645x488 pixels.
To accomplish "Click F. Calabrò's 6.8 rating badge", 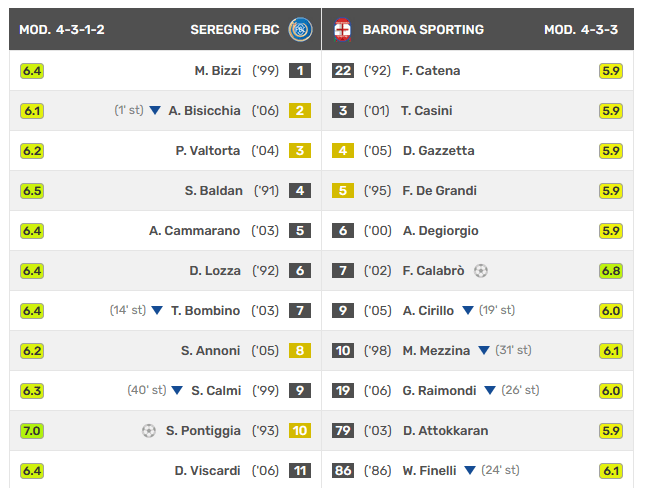I will [x=611, y=271].
